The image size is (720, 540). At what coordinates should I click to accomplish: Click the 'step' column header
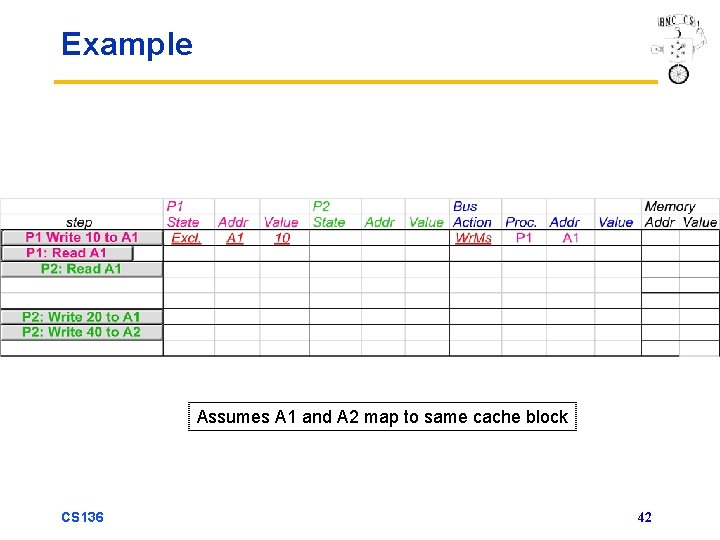pyautogui.click(x=79, y=223)
